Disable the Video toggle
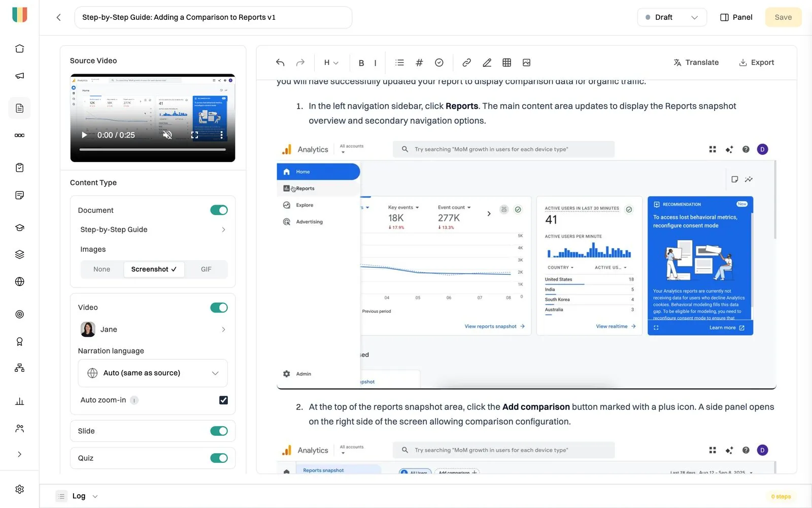This screenshot has height=508, width=812. 219,307
